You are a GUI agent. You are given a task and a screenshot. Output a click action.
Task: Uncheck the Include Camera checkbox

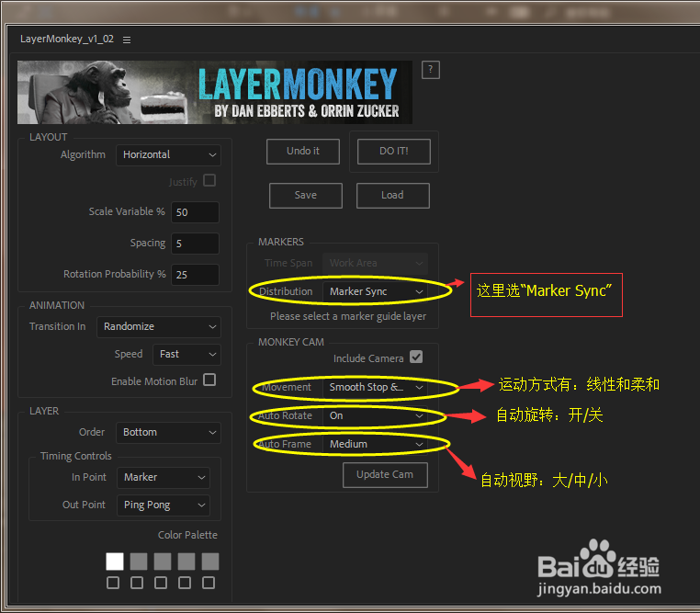tap(416, 358)
